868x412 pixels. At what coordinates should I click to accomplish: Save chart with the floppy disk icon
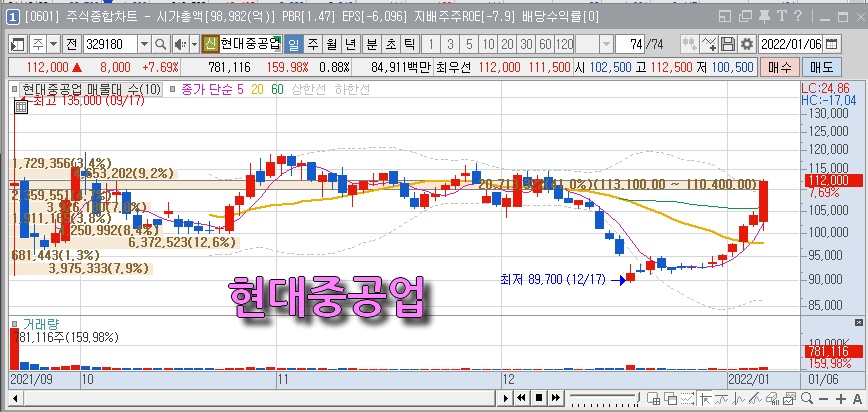728,44
